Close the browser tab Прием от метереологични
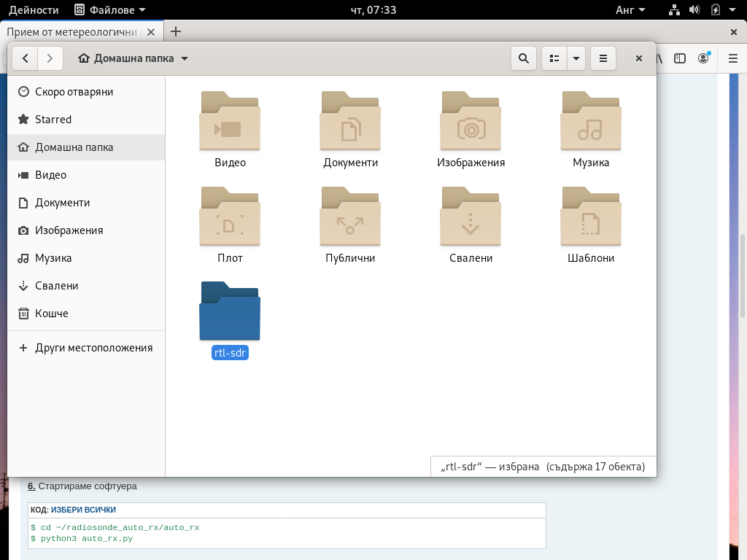Image resolution: width=747 pixels, height=560 pixels. coord(151,32)
